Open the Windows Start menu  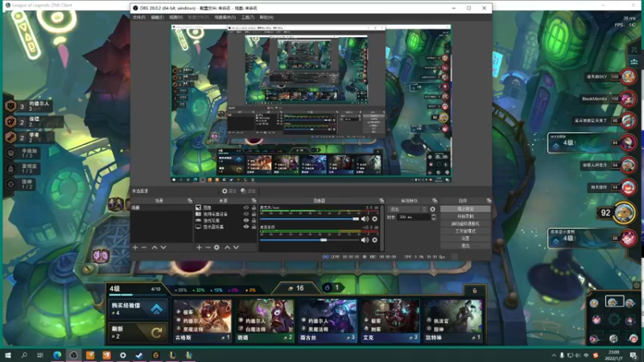(8, 355)
